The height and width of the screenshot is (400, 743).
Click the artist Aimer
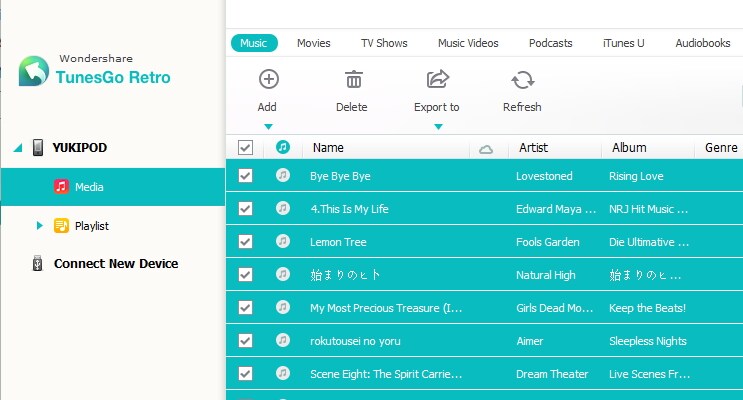pyautogui.click(x=530, y=341)
